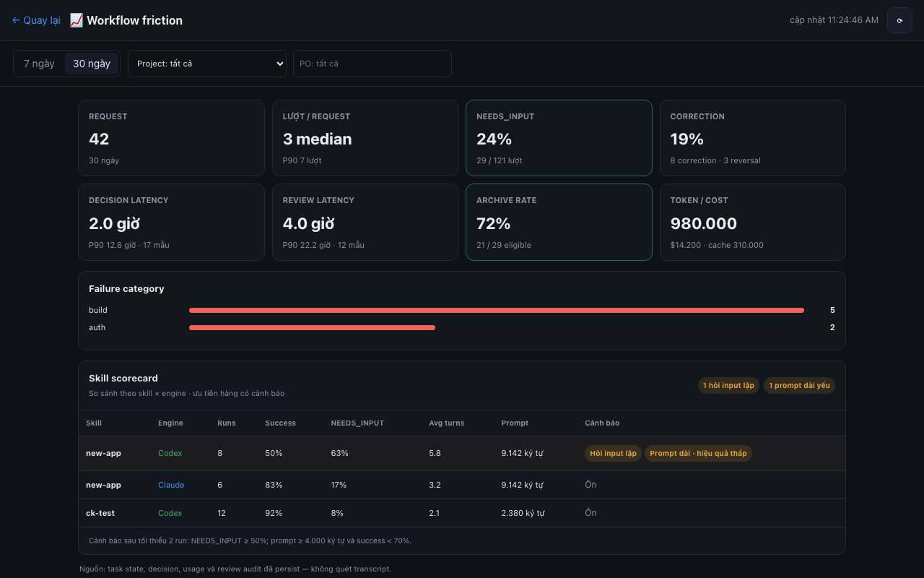The width and height of the screenshot is (924, 578).
Task: Open the LƯỢT / REQUEST card
Action: [365, 138]
